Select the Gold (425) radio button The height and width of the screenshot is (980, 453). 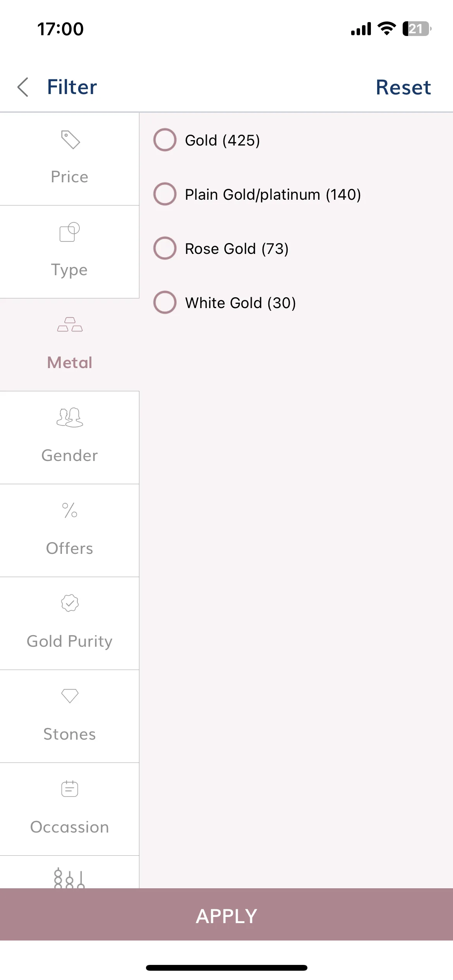[x=165, y=140]
